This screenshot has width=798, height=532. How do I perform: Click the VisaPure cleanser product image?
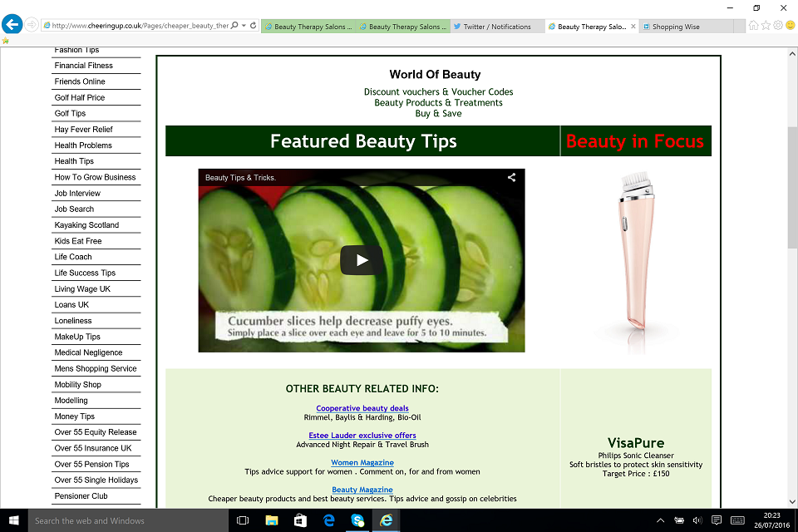[x=636, y=249]
